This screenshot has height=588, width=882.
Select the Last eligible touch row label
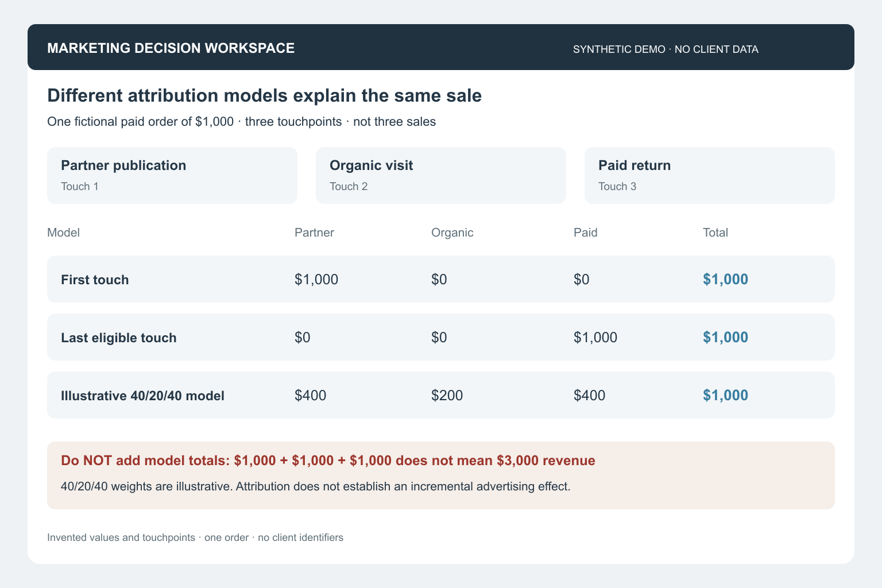pos(119,338)
